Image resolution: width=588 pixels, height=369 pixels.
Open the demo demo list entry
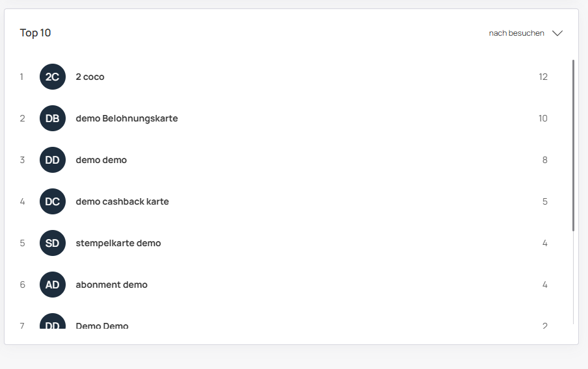click(x=101, y=160)
